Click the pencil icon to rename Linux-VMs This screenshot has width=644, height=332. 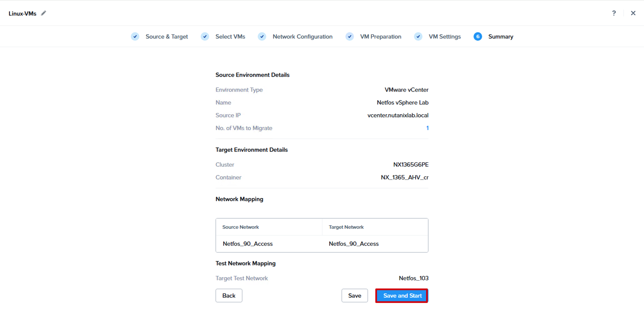(x=43, y=13)
